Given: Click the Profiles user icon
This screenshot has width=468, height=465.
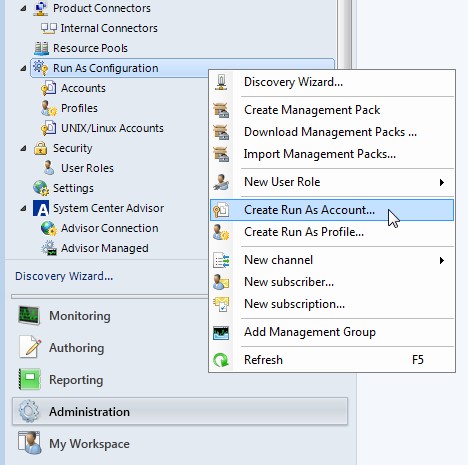Looking at the screenshot, I should pos(49,108).
